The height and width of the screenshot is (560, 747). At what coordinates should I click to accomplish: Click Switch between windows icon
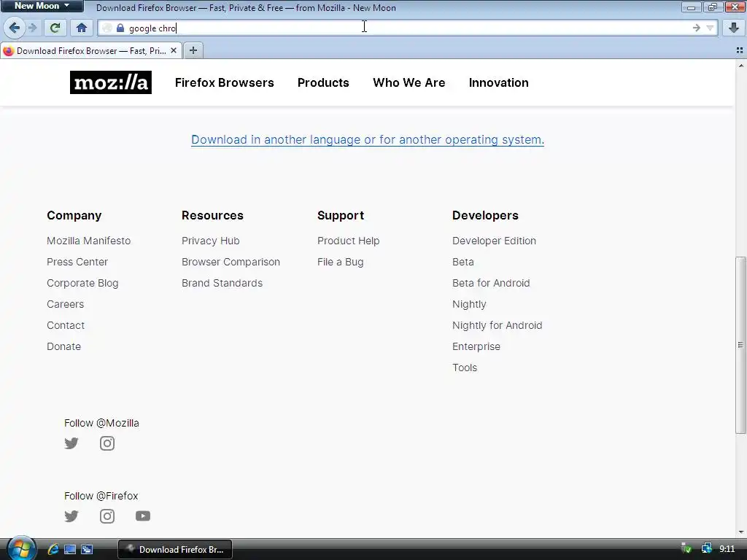coord(87,550)
